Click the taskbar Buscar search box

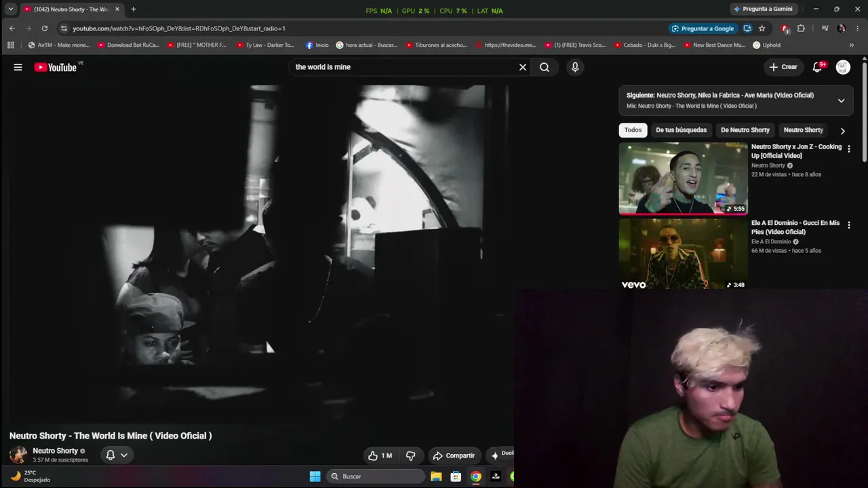coord(376,476)
